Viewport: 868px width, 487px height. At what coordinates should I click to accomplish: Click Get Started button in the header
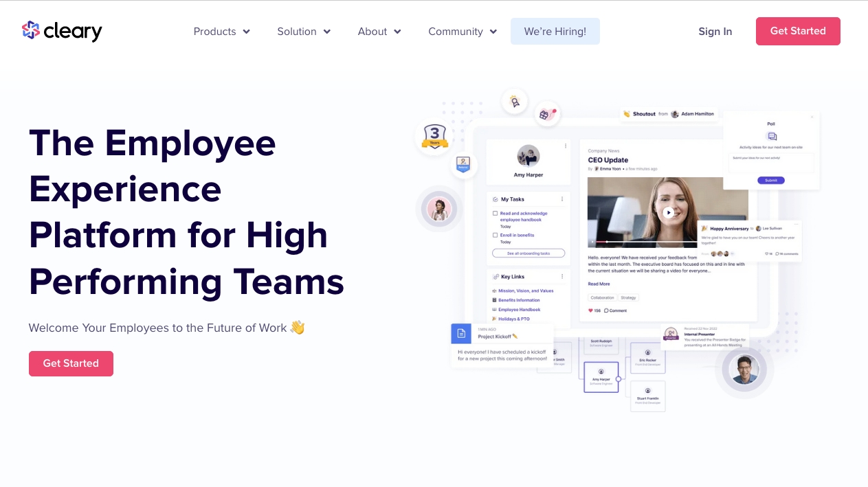coord(797,31)
